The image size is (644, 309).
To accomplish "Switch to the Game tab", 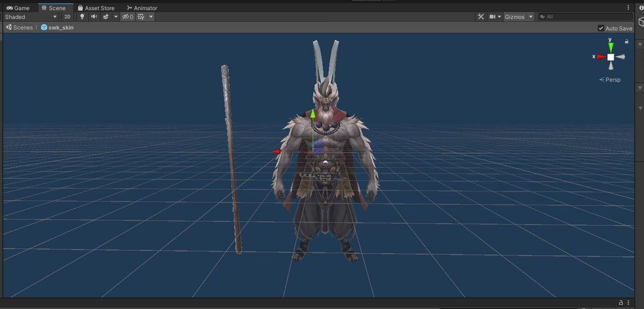I will pyautogui.click(x=18, y=8).
